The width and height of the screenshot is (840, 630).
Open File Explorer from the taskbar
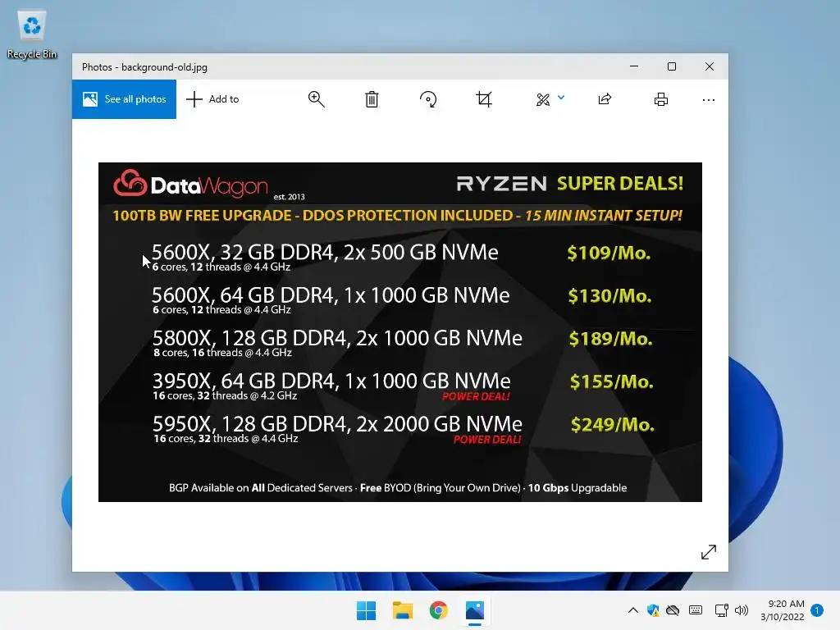[x=402, y=610]
